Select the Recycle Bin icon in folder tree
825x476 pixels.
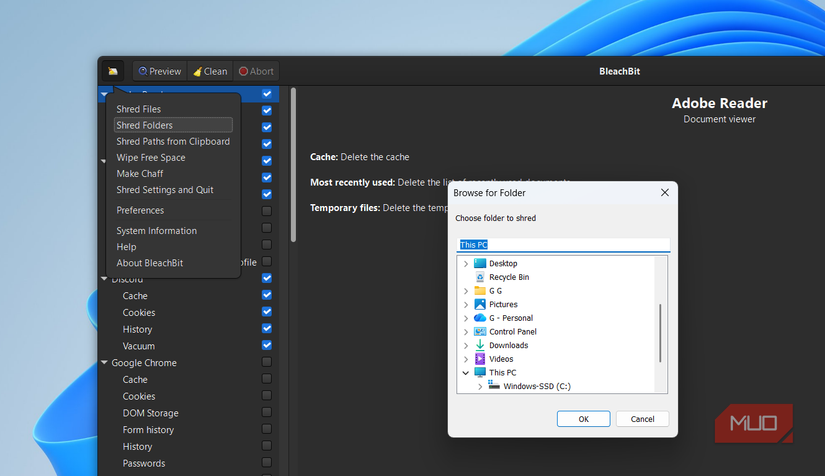pos(480,277)
